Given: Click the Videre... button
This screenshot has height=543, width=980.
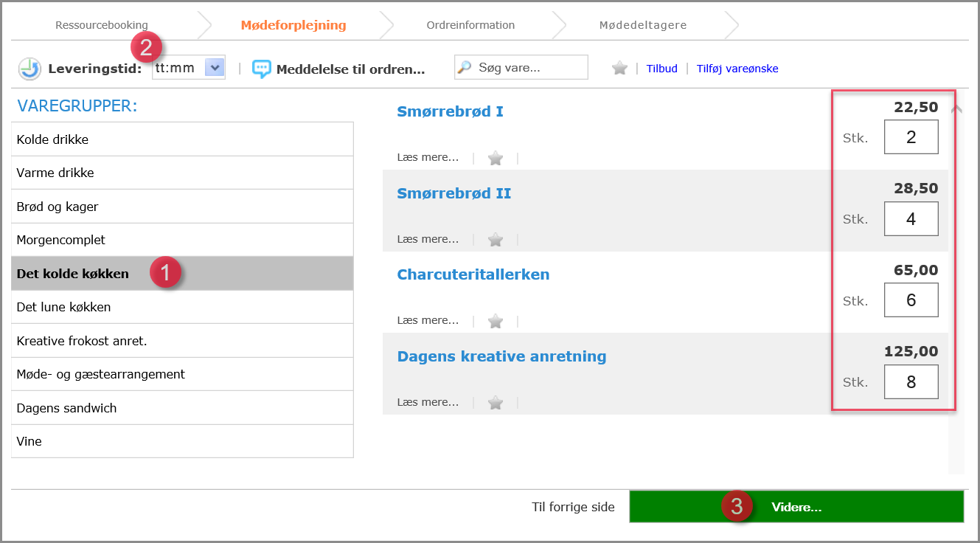Looking at the screenshot, I should [x=796, y=507].
